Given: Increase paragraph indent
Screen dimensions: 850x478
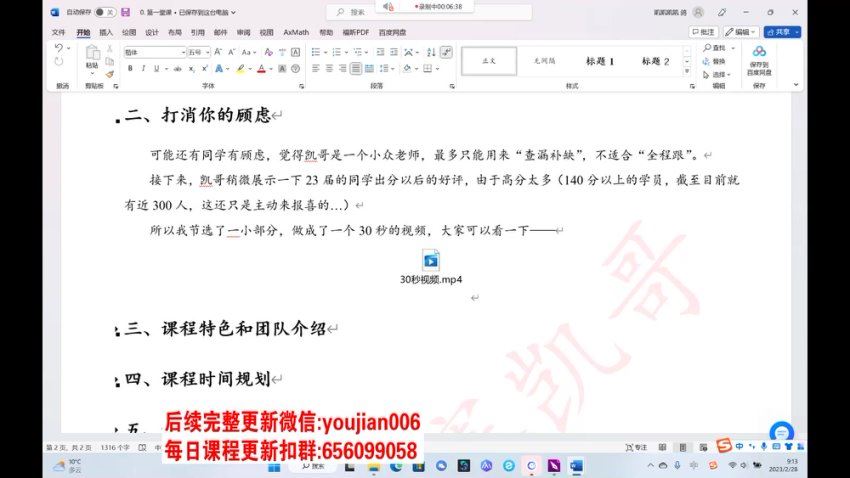Looking at the screenshot, I should pyautogui.click(x=394, y=52).
